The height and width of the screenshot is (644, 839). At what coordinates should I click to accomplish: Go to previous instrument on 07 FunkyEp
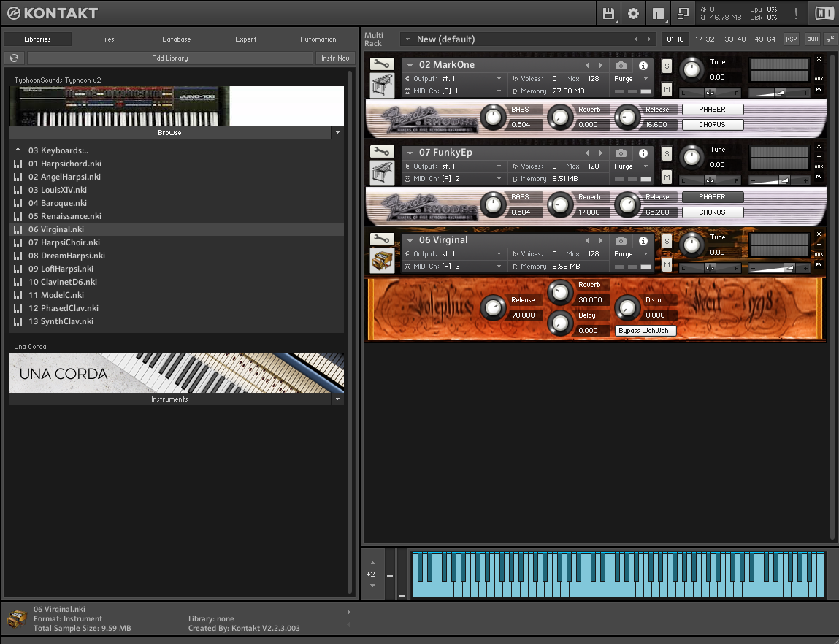(x=587, y=153)
